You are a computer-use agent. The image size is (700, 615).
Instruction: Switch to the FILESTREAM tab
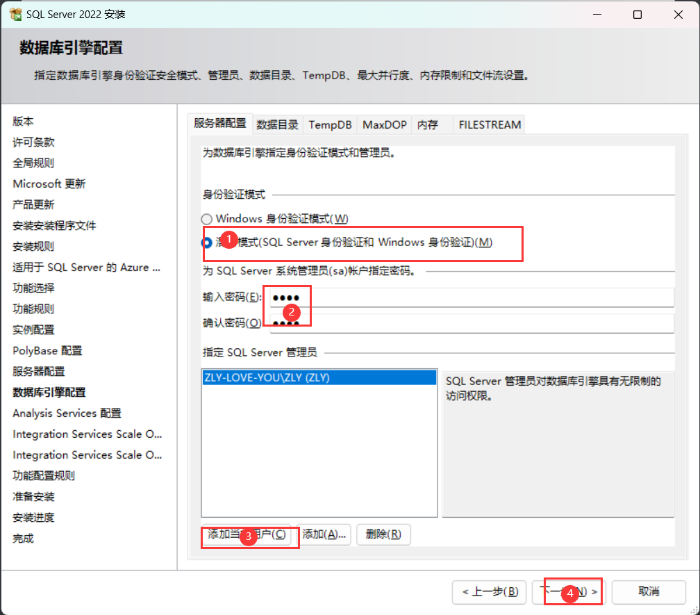[x=490, y=124]
